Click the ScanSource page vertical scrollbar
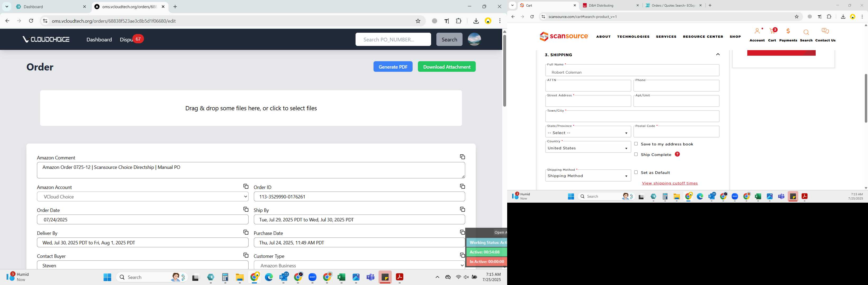 [866, 98]
